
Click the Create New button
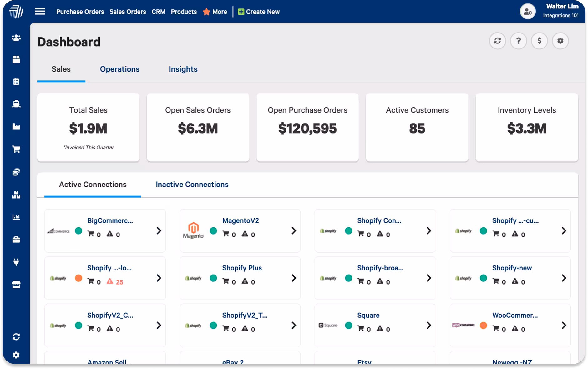[259, 12]
